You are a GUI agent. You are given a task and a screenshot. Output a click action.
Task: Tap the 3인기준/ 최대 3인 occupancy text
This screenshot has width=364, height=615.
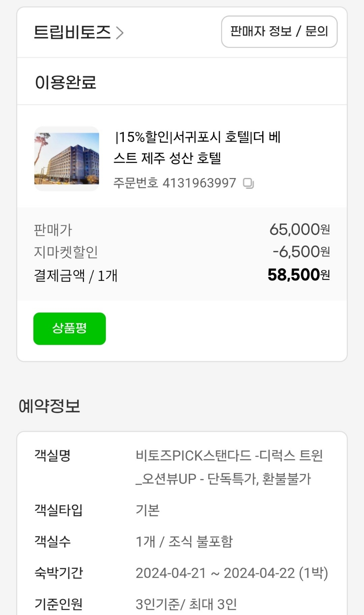pos(186,604)
